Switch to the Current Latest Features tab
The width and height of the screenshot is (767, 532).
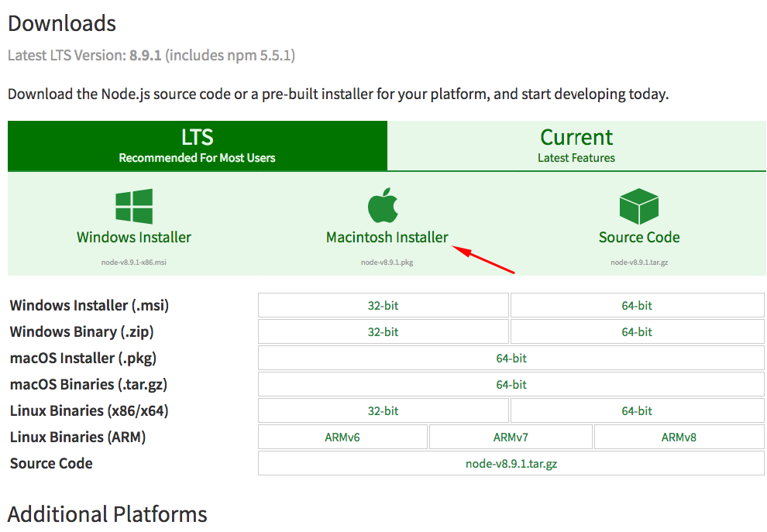[x=576, y=146]
